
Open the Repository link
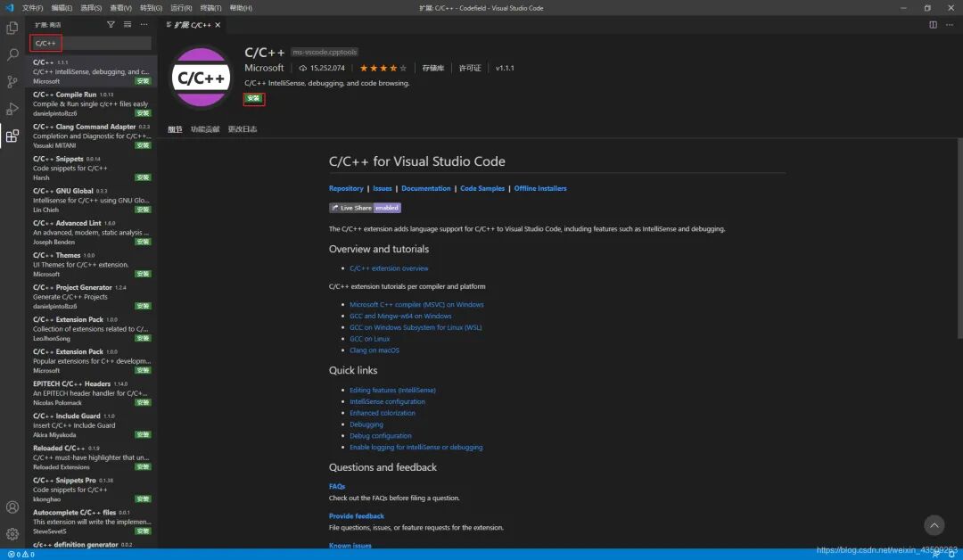coord(346,188)
